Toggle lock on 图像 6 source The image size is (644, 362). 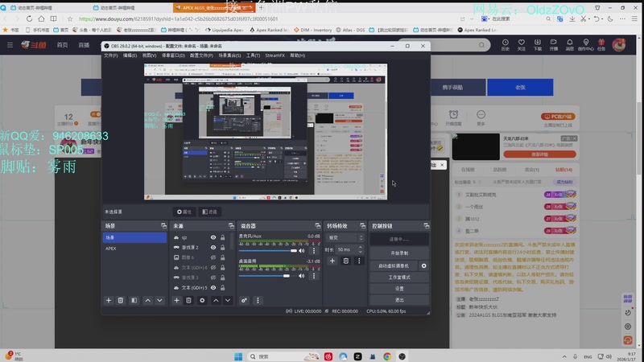point(223,257)
